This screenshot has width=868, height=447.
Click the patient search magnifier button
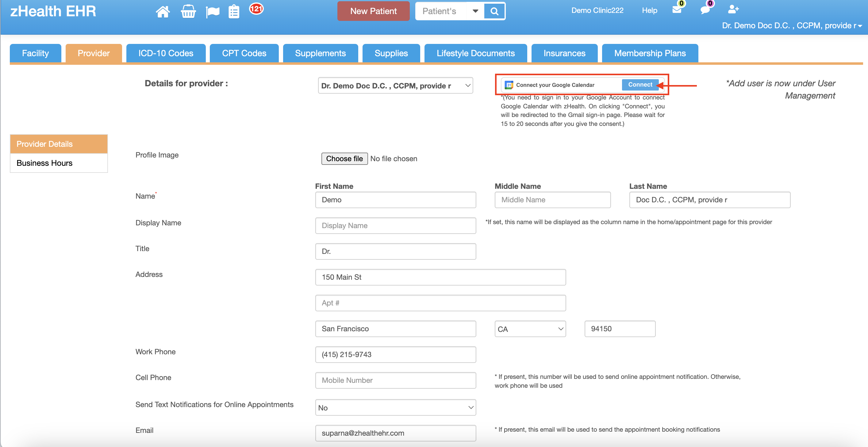click(494, 11)
